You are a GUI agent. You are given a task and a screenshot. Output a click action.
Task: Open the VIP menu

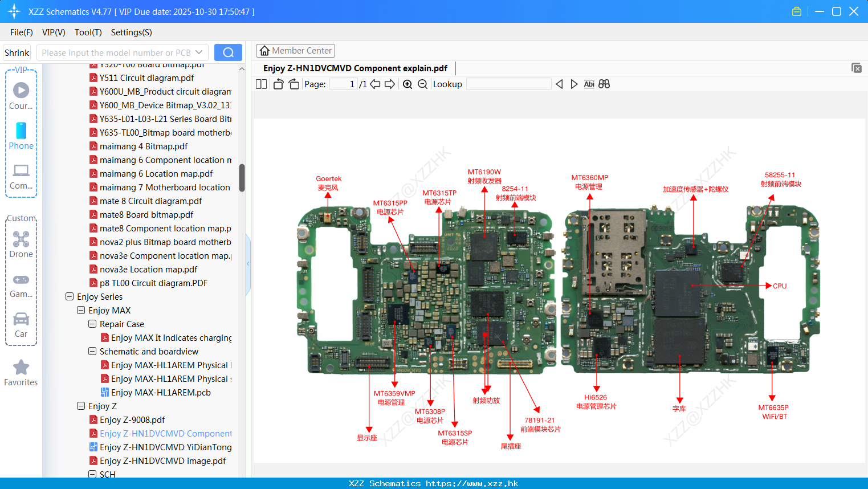tap(54, 32)
